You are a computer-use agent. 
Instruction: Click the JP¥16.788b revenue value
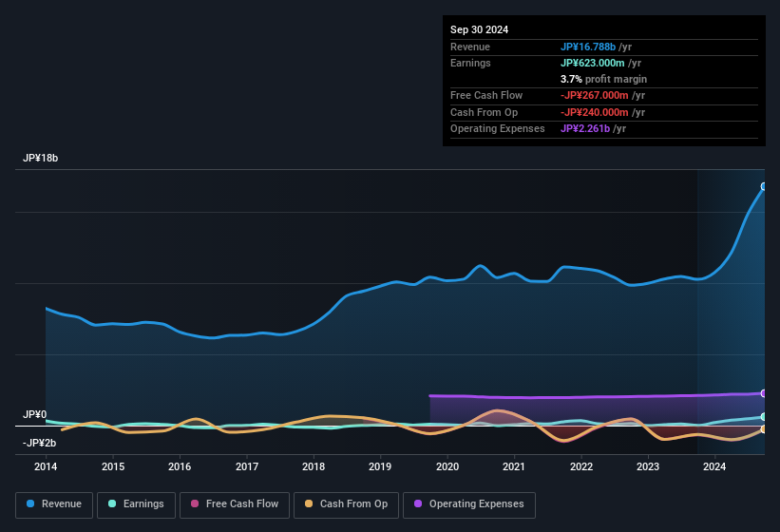pyautogui.click(x=588, y=47)
